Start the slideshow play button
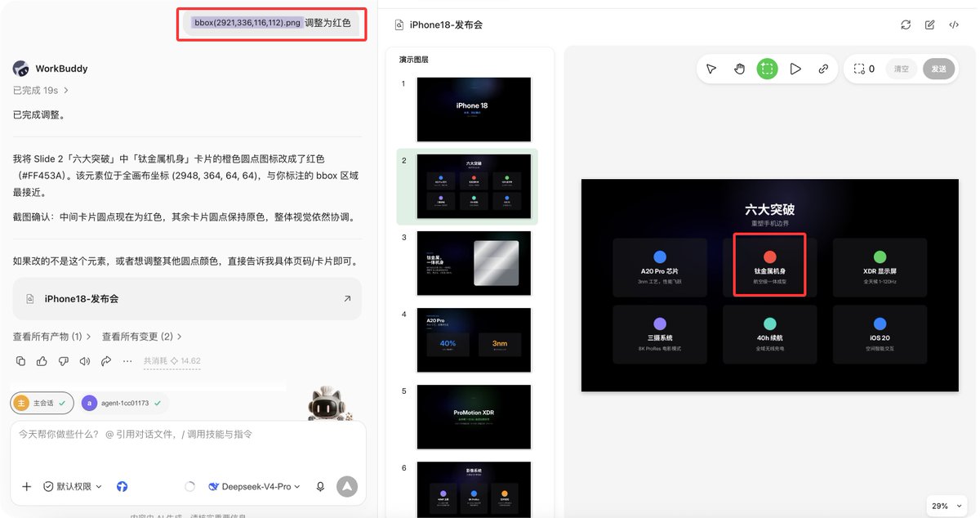Viewport: 980px width, 518px height. click(795, 69)
